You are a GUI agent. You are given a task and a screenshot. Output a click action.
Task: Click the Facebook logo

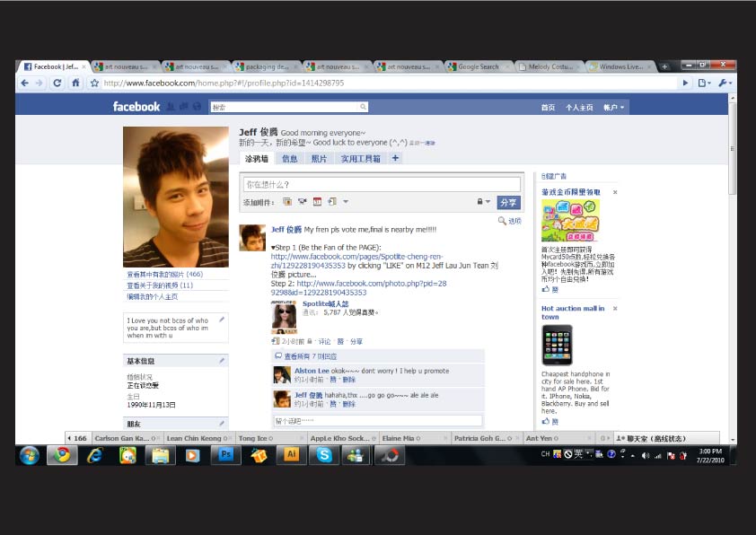click(136, 107)
